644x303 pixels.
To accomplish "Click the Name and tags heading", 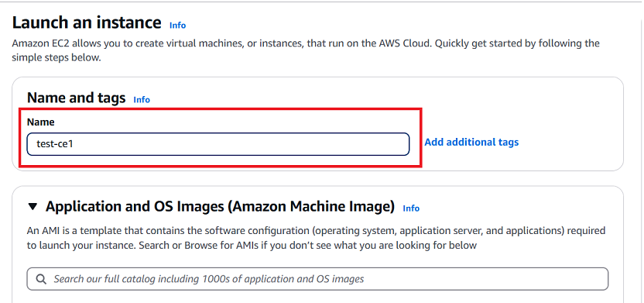I will click(77, 98).
